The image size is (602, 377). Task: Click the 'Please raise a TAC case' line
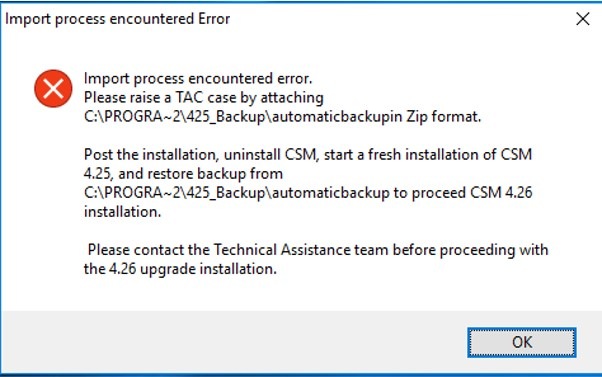pos(204,98)
